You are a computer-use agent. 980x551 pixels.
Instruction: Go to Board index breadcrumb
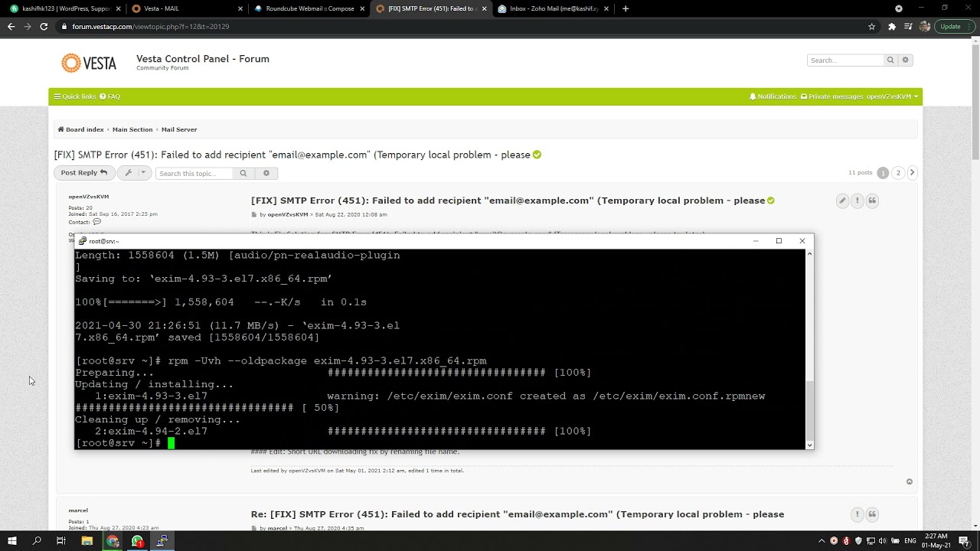tap(80, 129)
